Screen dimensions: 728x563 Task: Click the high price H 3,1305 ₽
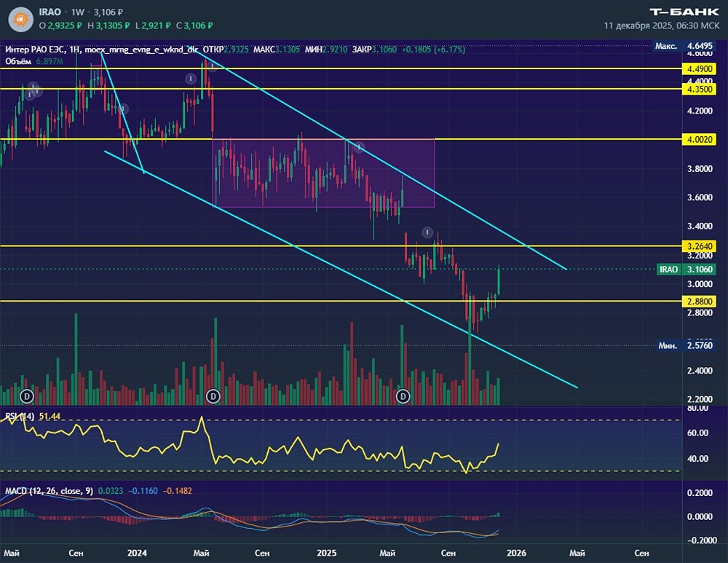click(108, 25)
